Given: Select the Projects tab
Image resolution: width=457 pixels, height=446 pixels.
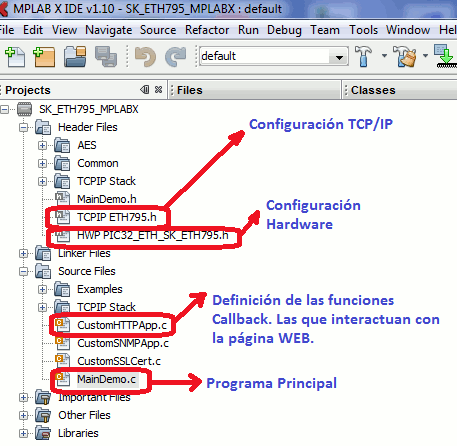Looking at the screenshot, I should (x=28, y=90).
